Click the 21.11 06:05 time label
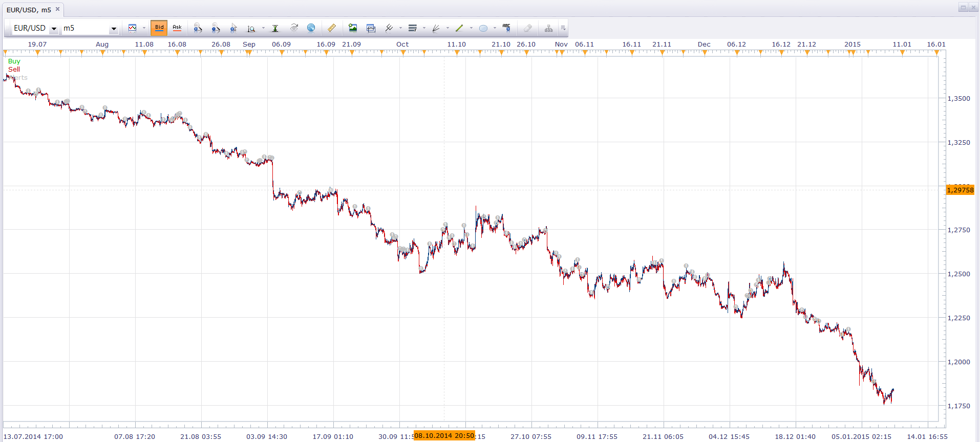The image size is (980, 442). (663, 436)
